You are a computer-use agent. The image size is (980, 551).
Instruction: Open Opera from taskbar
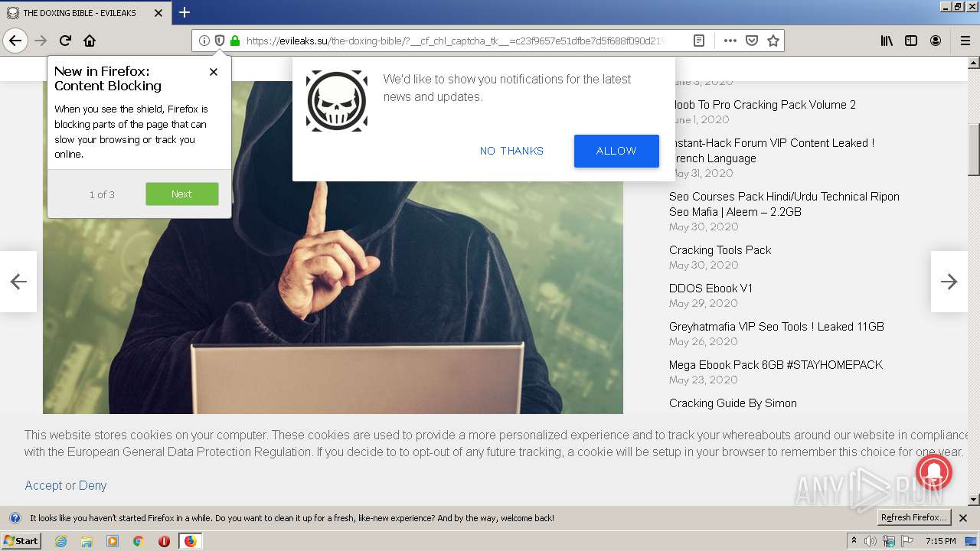click(x=164, y=541)
